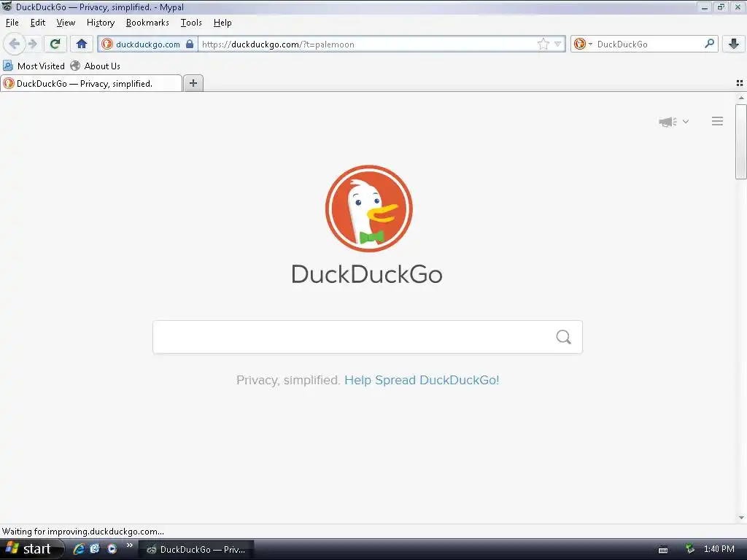Open the Downloads arrow button
Image resolution: width=747 pixels, height=560 pixels.
coord(734,44)
